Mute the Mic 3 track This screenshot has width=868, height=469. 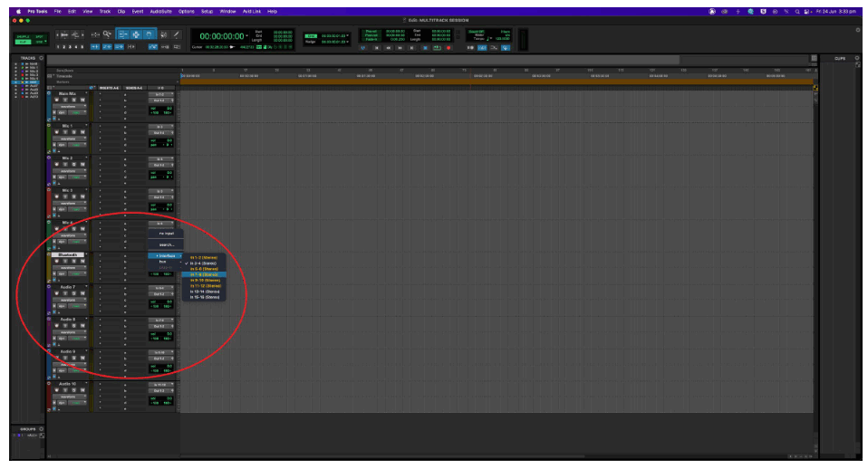pyautogui.click(x=82, y=196)
